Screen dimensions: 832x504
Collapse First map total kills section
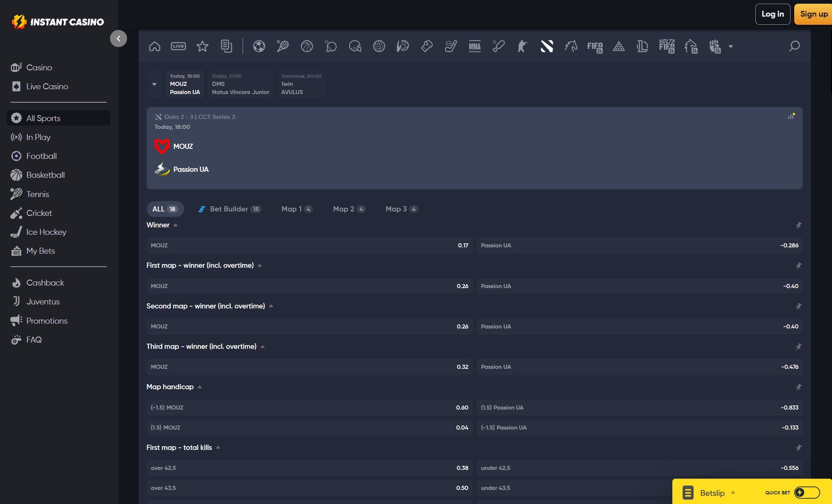pos(218,448)
